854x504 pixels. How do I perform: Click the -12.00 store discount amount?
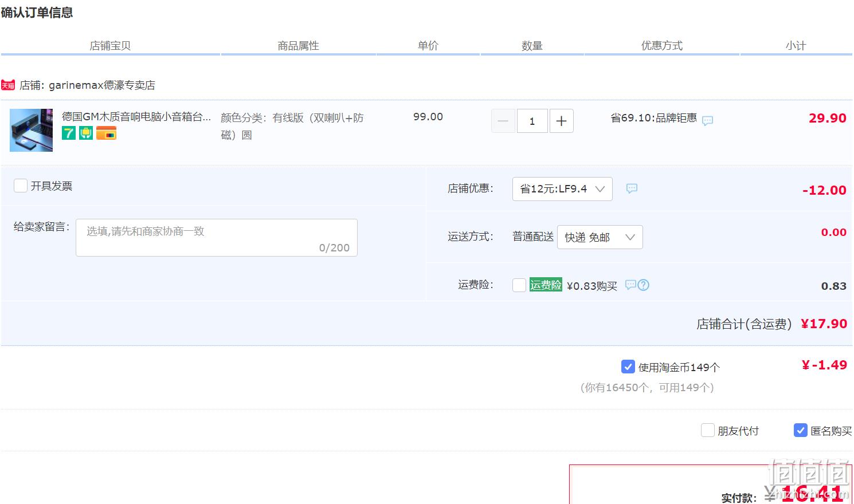pyautogui.click(x=824, y=190)
